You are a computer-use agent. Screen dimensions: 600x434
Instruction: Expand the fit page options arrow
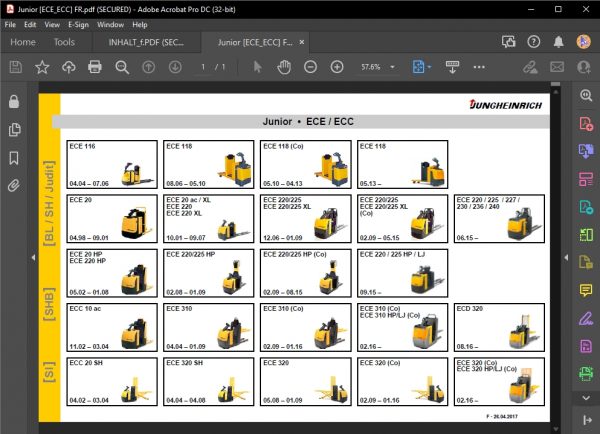pos(429,67)
